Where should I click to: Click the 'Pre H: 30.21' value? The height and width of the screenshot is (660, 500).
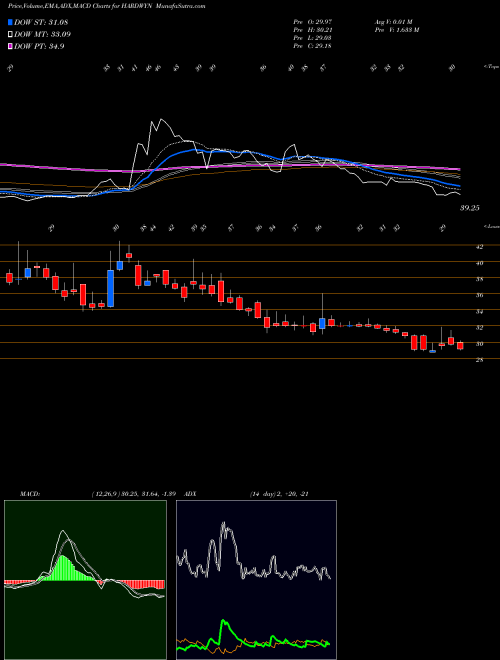click(314, 30)
